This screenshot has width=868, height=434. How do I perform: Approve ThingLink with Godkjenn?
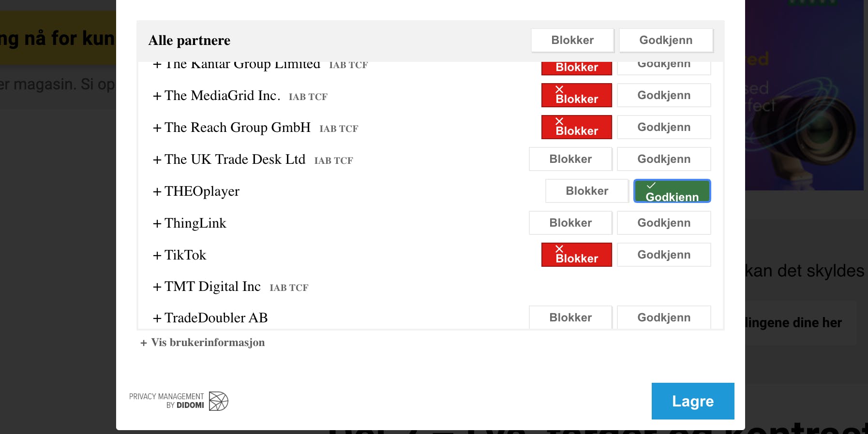pyautogui.click(x=664, y=223)
